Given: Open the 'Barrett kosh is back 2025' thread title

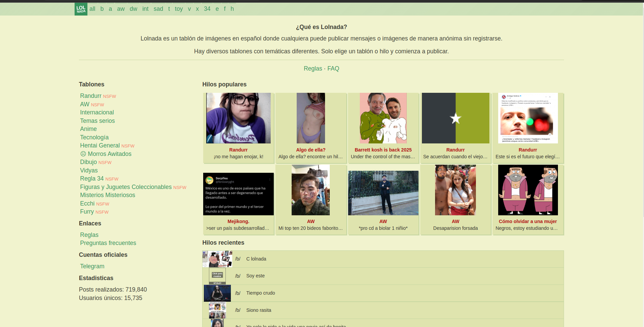Looking at the screenshot, I should click(383, 150).
